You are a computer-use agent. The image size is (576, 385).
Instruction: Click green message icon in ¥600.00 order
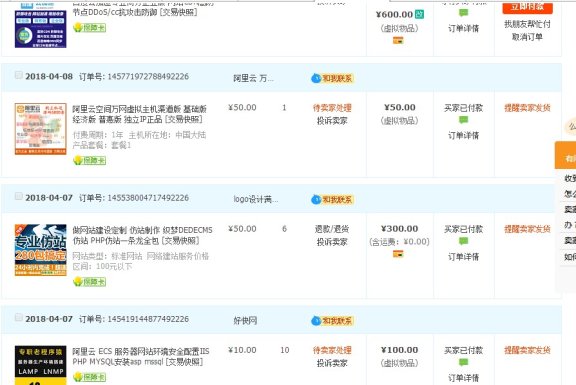(464, 13)
